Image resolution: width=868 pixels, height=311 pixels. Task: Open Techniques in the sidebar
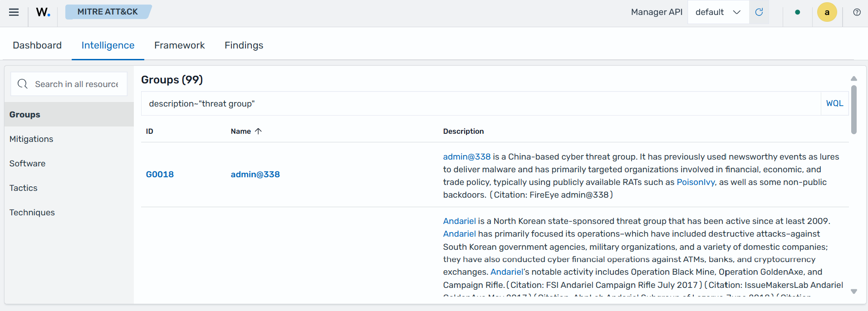click(69, 213)
